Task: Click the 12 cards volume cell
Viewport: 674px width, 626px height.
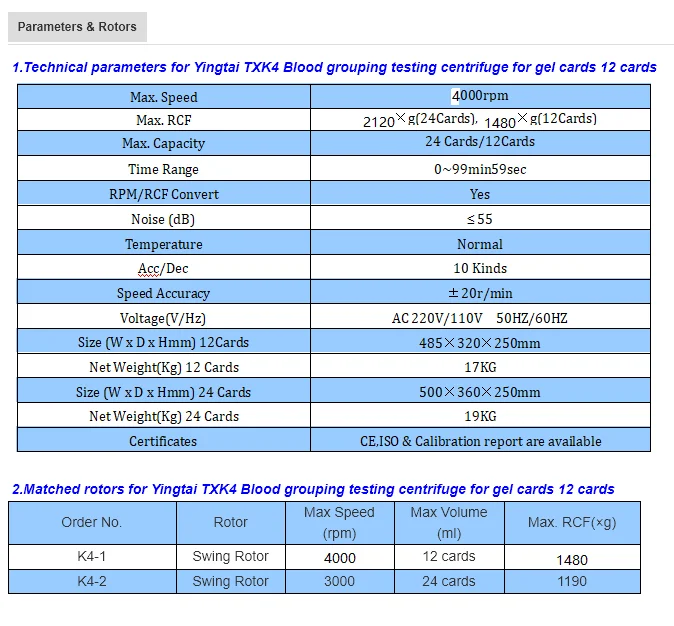Action: point(449,557)
